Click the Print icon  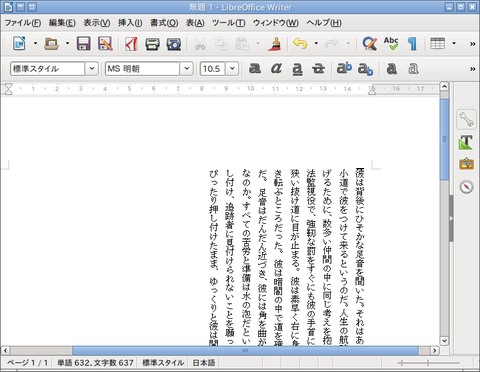coord(152,43)
